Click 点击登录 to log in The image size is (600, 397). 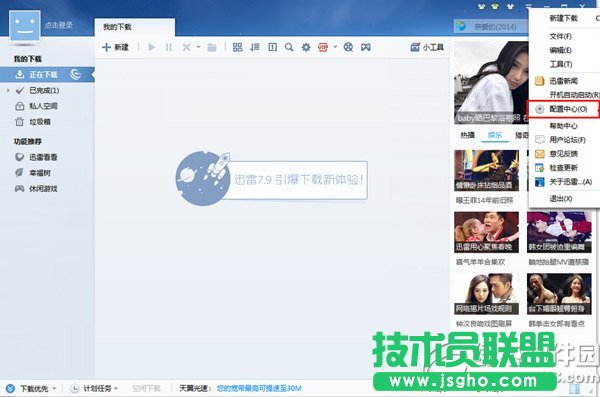(x=59, y=25)
